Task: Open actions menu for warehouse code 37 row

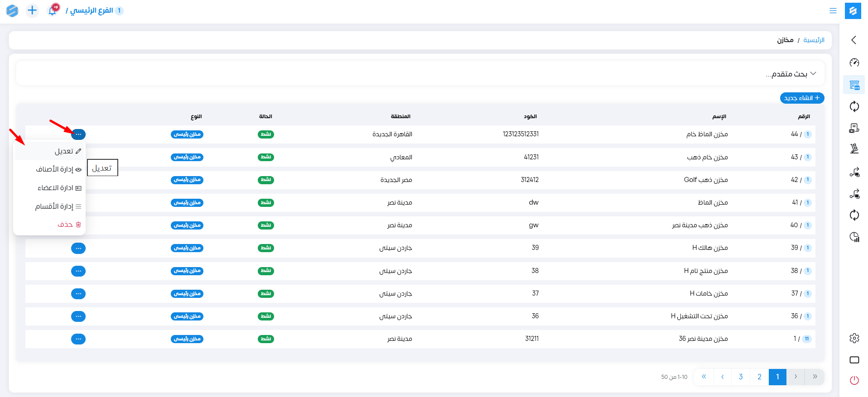Action: 78,294
